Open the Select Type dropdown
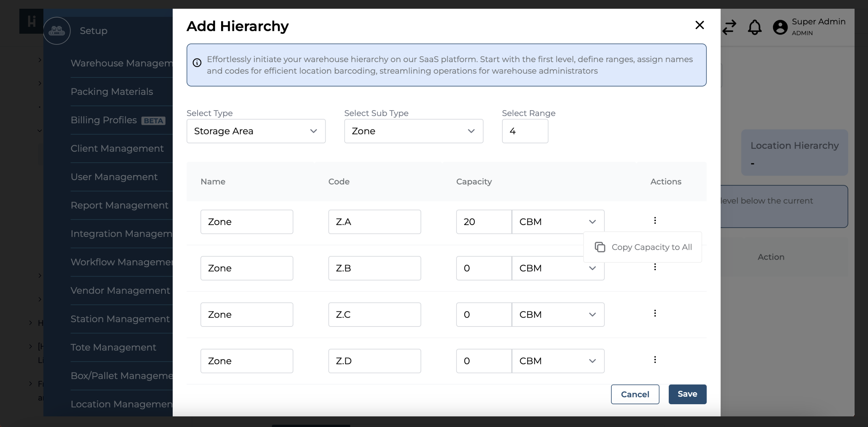 coord(256,131)
